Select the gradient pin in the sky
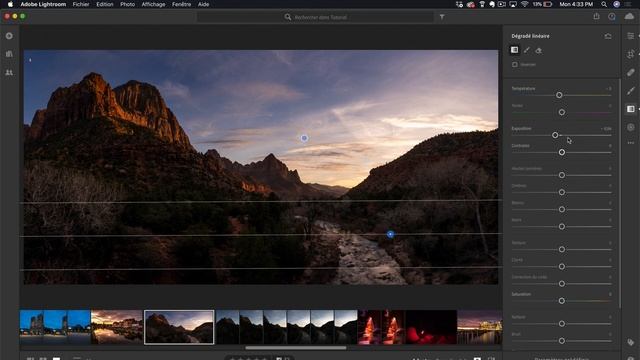Screen dimensions: 640x360 coord(304,138)
